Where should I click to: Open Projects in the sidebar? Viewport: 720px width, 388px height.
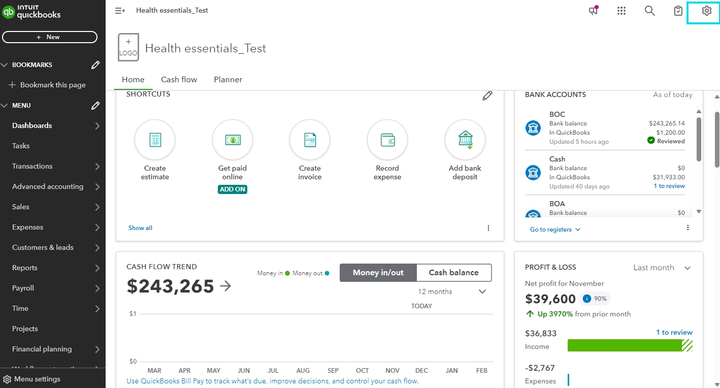coord(25,329)
